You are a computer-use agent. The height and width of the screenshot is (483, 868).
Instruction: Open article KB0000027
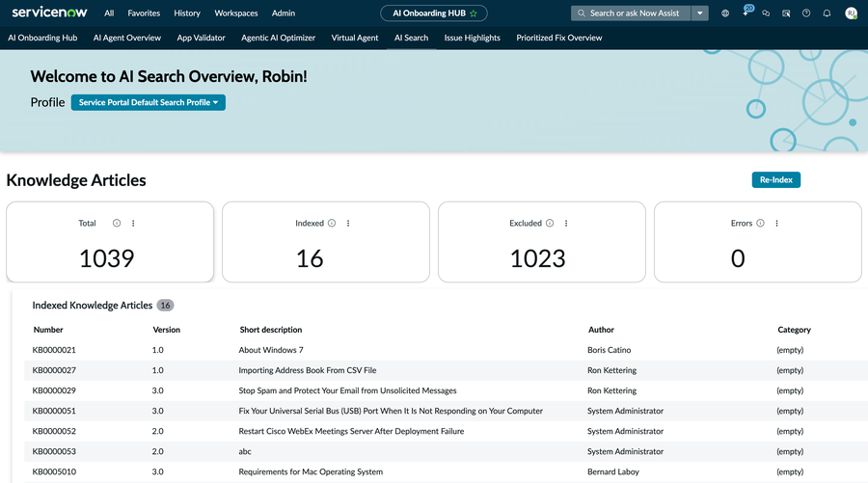point(54,370)
